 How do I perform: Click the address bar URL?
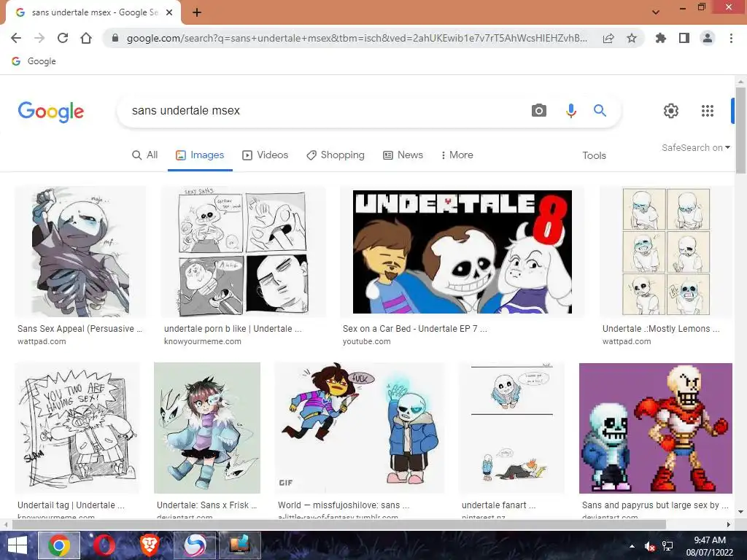pos(356,38)
